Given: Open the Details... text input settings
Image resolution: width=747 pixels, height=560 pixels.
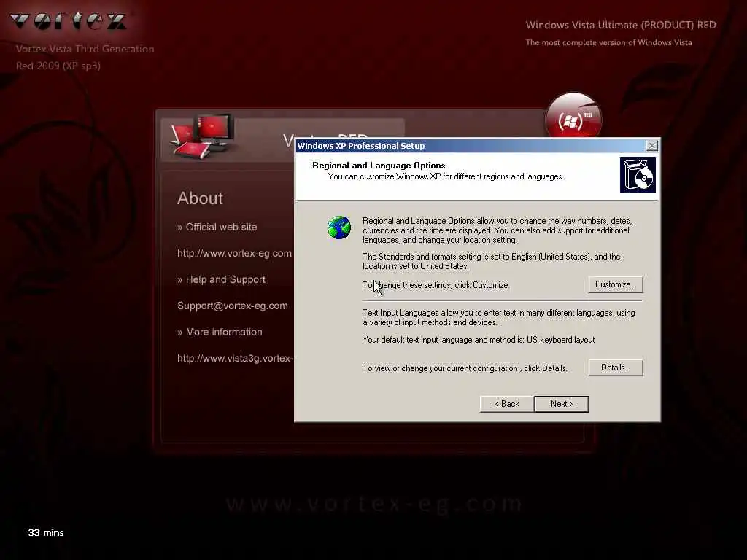Looking at the screenshot, I should coord(615,367).
